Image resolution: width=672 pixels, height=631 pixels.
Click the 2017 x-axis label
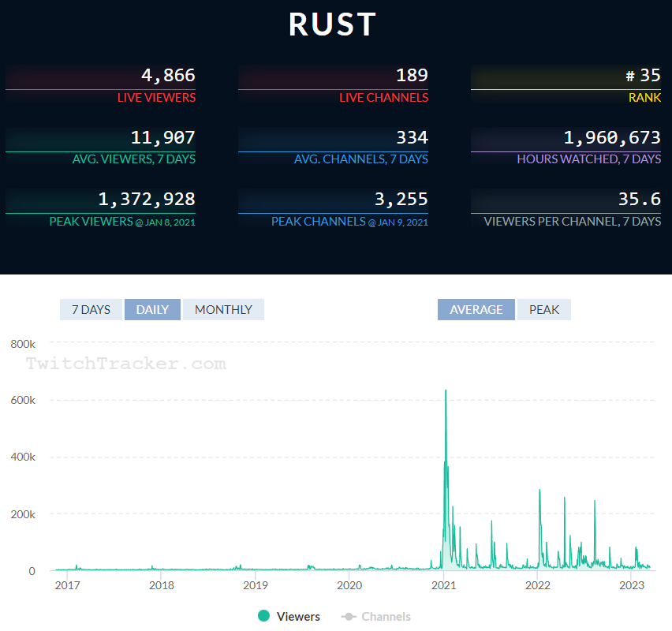pyautogui.click(x=67, y=585)
